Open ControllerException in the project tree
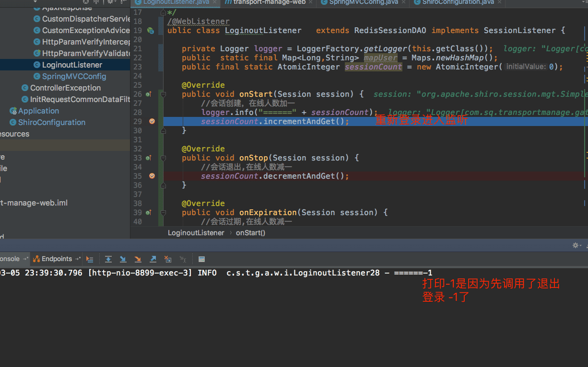 [65, 88]
